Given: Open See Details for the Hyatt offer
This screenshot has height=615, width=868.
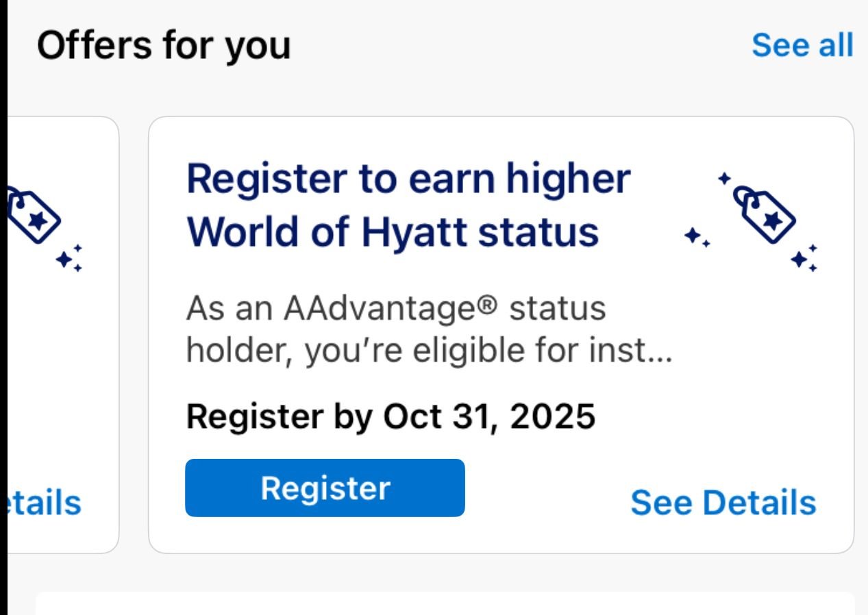Looking at the screenshot, I should pos(723,503).
